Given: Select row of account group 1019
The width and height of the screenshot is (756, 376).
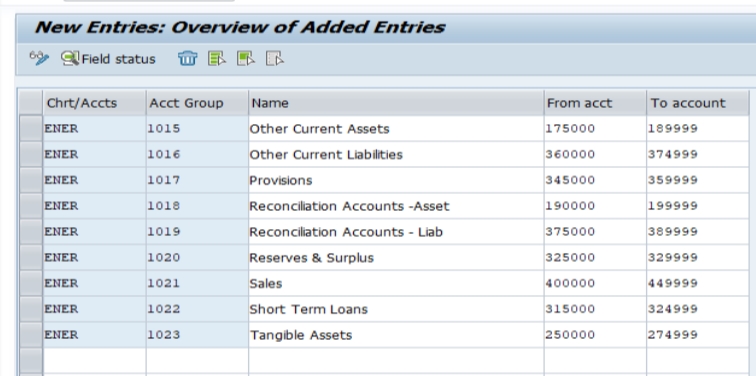Looking at the screenshot, I should coord(31,232).
